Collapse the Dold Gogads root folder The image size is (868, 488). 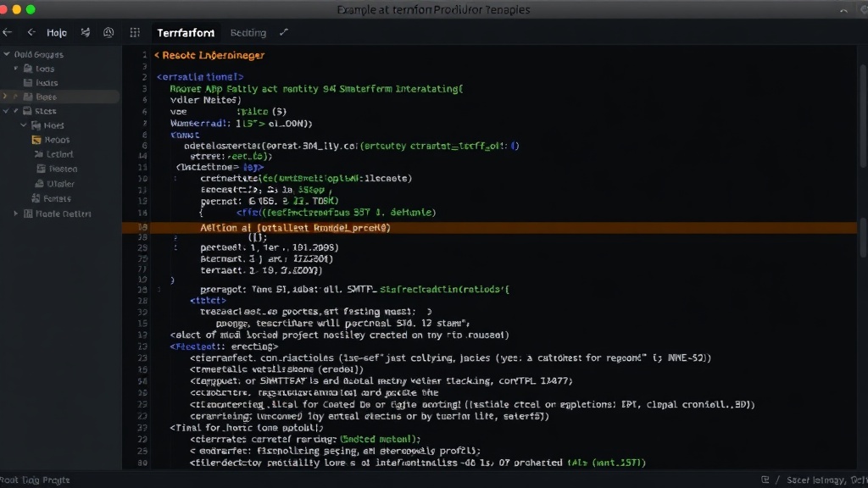[x=7, y=54]
